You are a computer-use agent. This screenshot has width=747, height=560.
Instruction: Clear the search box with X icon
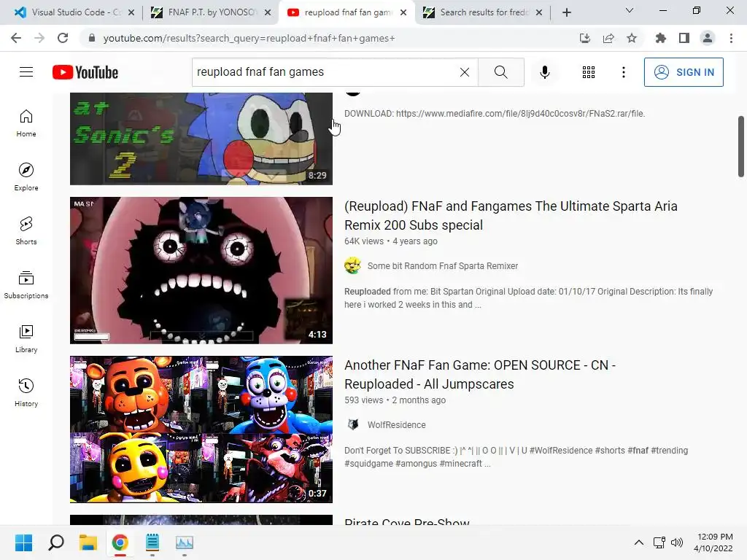coord(465,72)
